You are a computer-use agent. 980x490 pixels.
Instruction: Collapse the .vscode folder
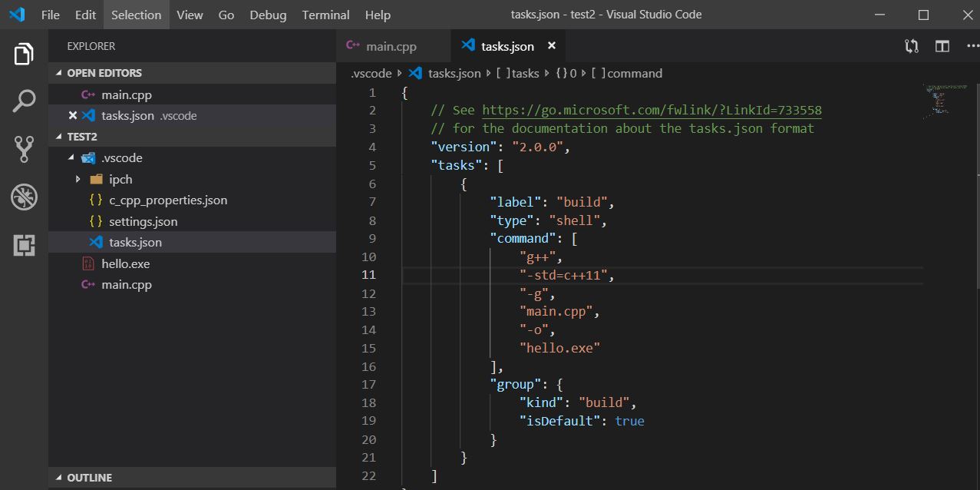pyautogui.click(x=71, y=157)
